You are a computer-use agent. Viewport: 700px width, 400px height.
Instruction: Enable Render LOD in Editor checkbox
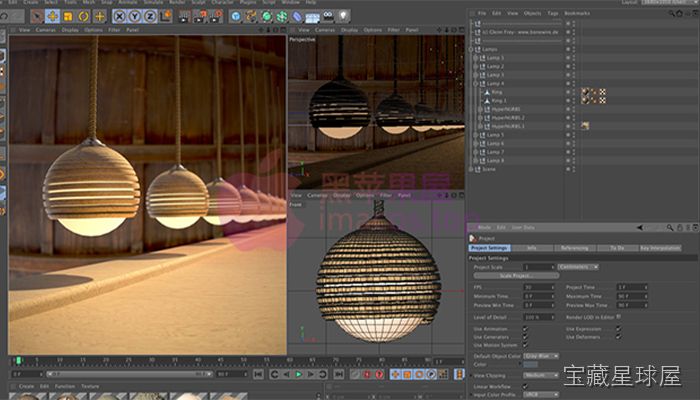(x=619, y=317)
